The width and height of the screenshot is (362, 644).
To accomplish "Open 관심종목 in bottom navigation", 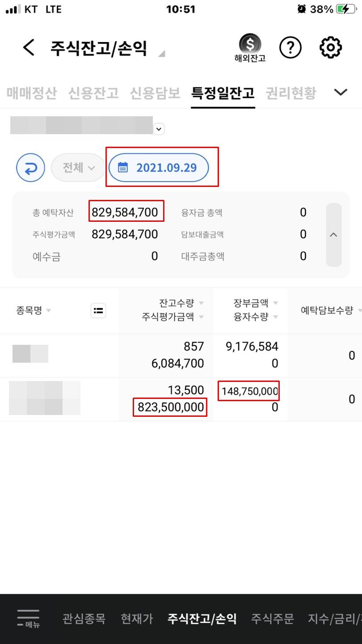I will 83,619.
